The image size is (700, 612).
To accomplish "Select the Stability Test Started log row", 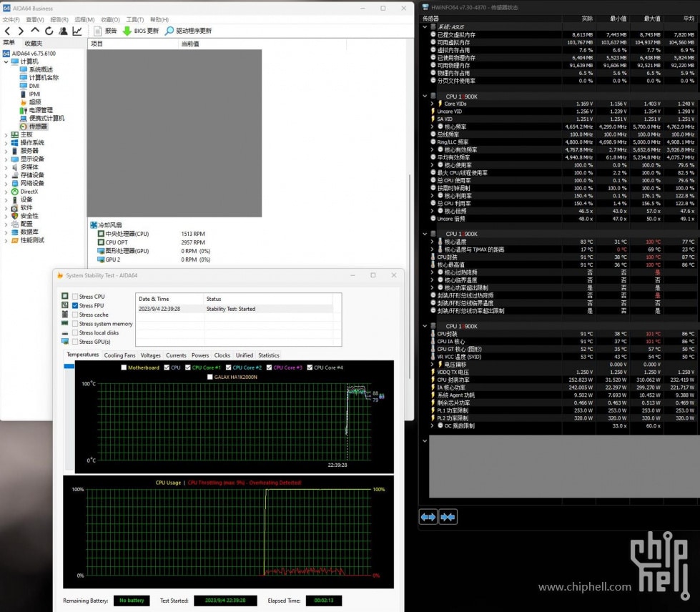I will click(x=235, y=309).
